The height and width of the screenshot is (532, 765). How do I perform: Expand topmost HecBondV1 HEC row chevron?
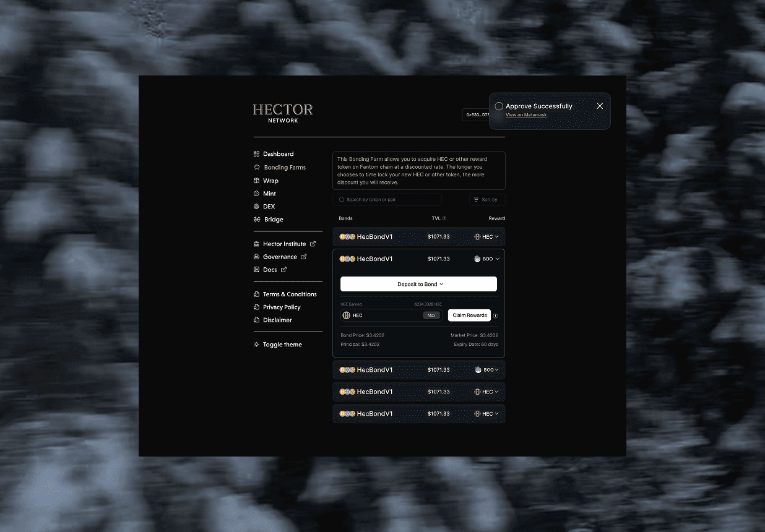(x=496, y=237)
